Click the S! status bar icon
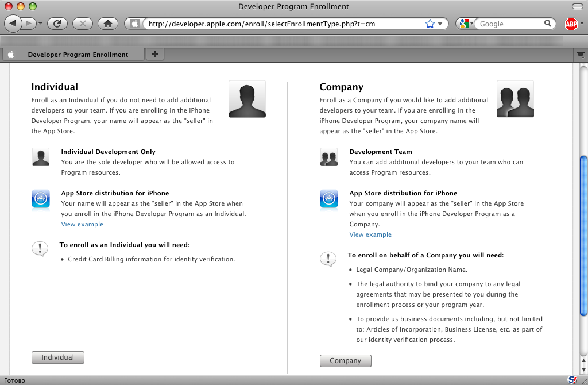Image resolution: width=588 pixels, height=385 pixels. tap(572, 380)
